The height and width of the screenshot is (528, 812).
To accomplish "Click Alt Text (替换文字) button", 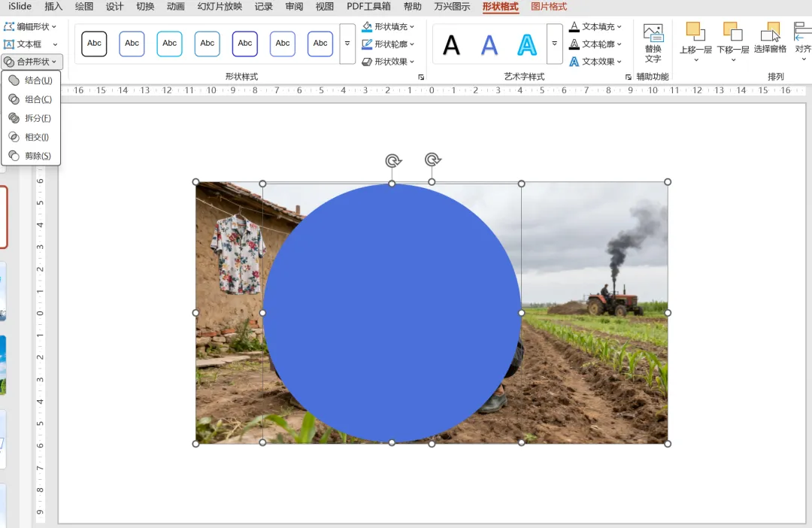I will point(653,44).
